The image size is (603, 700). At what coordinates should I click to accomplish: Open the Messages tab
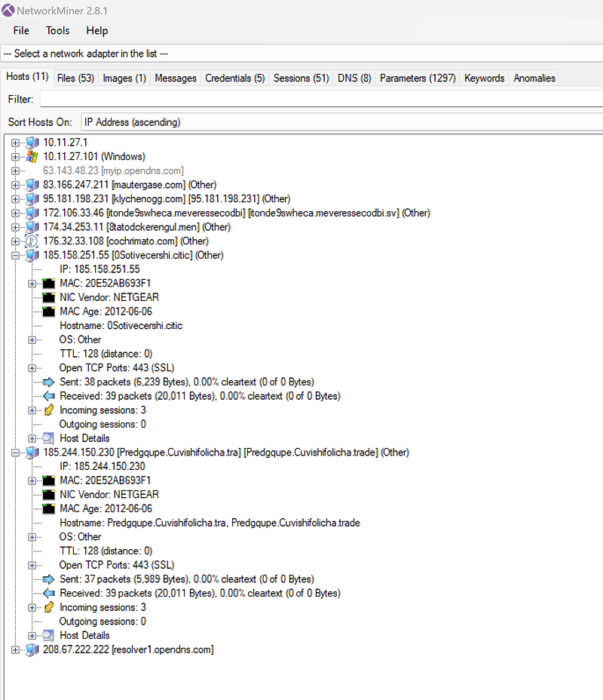[x=176, y=78]
